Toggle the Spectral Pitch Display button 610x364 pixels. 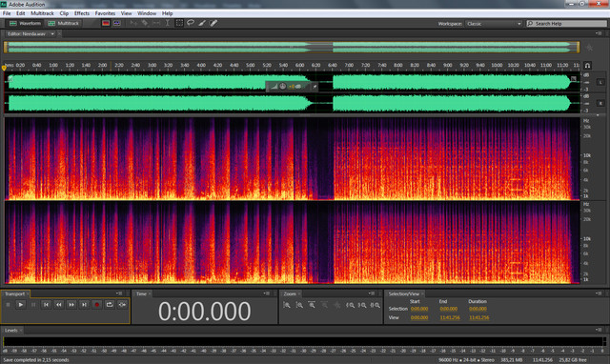pyautogui.click(x=116, y=23)
